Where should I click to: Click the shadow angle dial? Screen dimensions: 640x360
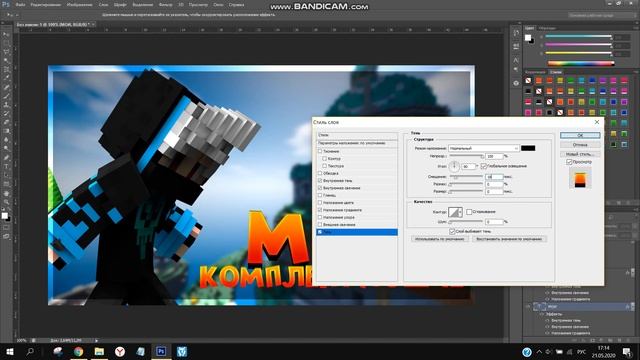(454, 166)
